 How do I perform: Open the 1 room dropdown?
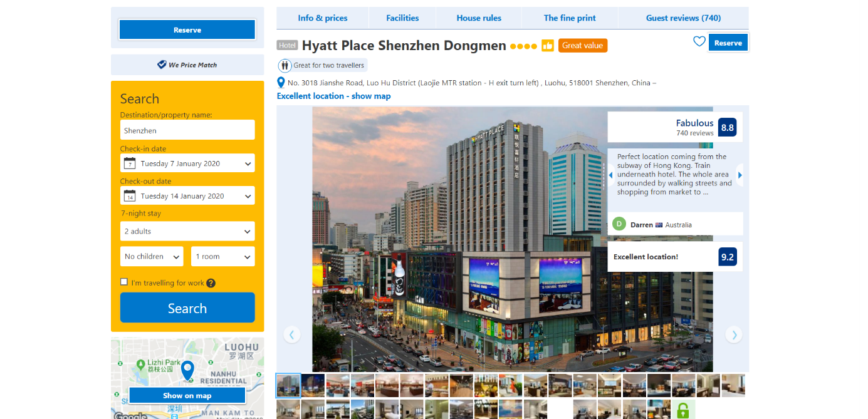tap(223, 256)
